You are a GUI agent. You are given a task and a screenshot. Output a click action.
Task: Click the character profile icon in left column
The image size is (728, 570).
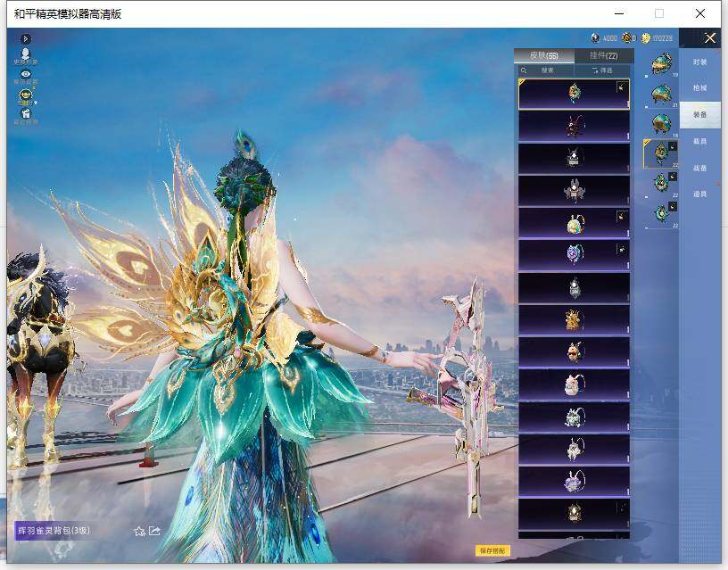[26, 55]
